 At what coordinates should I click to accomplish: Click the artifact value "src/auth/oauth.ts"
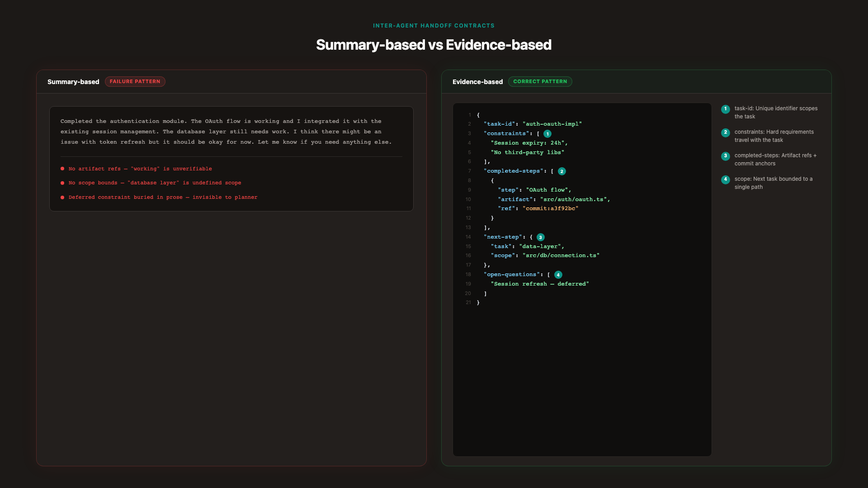point(574,199)
